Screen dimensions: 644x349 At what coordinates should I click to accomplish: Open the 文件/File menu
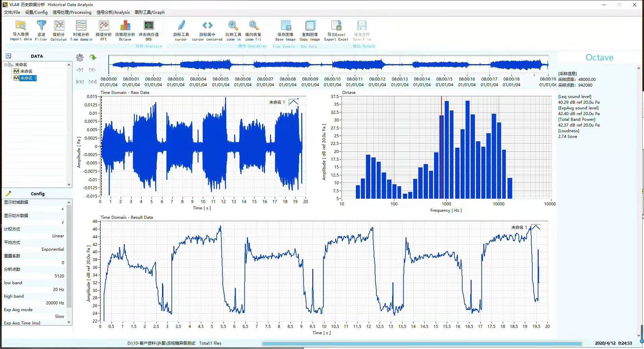[x=12, y=12]
